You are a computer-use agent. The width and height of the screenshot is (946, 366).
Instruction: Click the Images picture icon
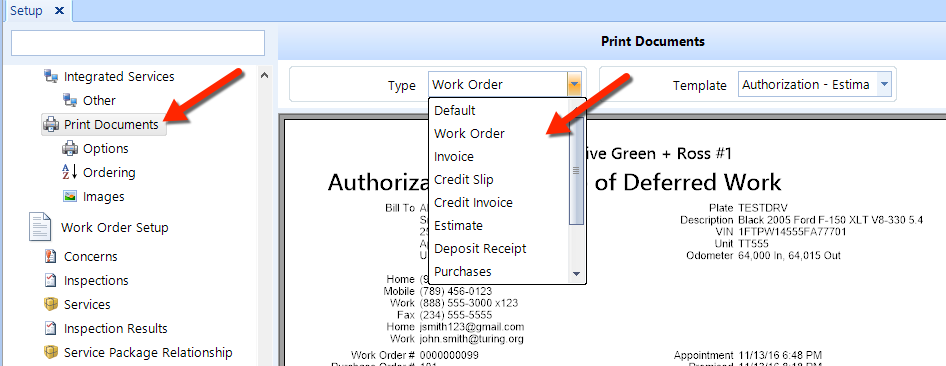tap(70, 197)
